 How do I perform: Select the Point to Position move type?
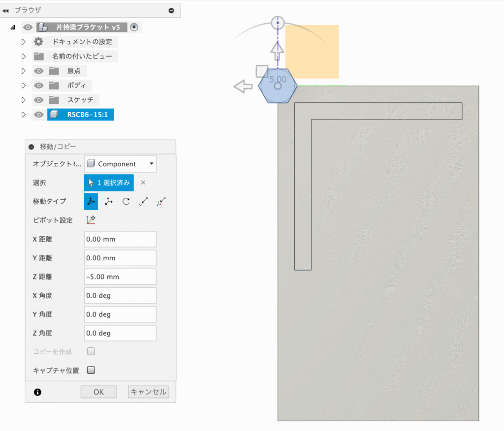coord(161,201)
